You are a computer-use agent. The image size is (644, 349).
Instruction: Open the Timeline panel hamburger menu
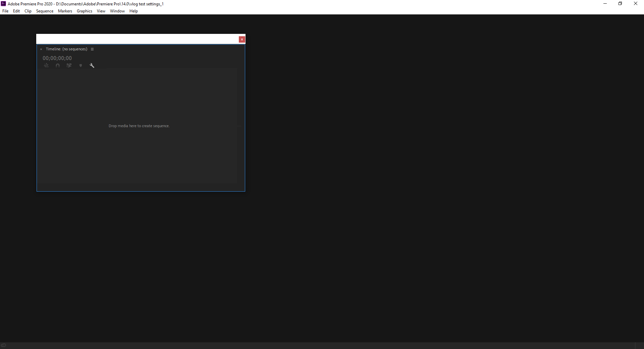tap(92, 49)
